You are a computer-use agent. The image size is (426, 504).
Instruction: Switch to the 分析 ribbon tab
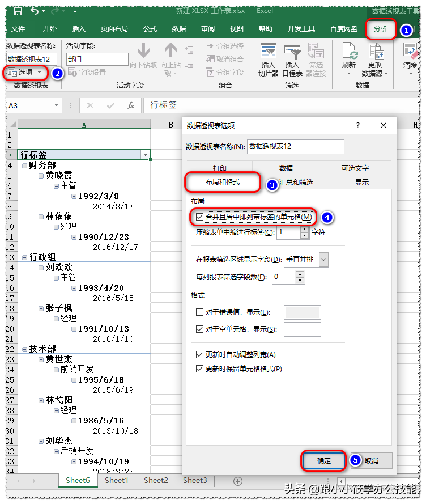tap(381, 29)
